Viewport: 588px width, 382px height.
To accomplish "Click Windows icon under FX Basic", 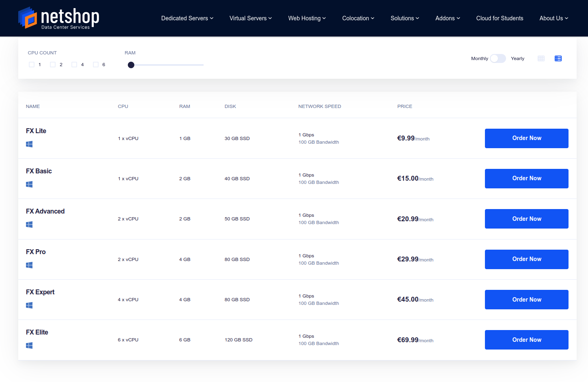I will click(x=29, y=184).
